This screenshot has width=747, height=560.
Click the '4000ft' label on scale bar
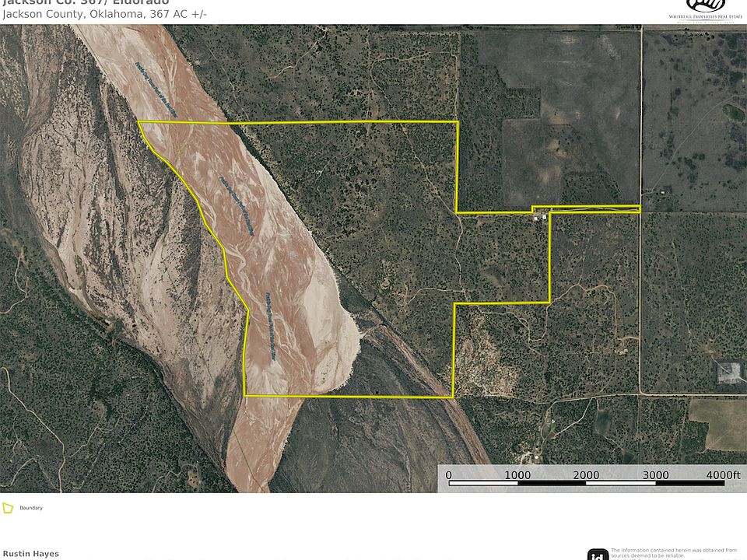coord(723,474)
